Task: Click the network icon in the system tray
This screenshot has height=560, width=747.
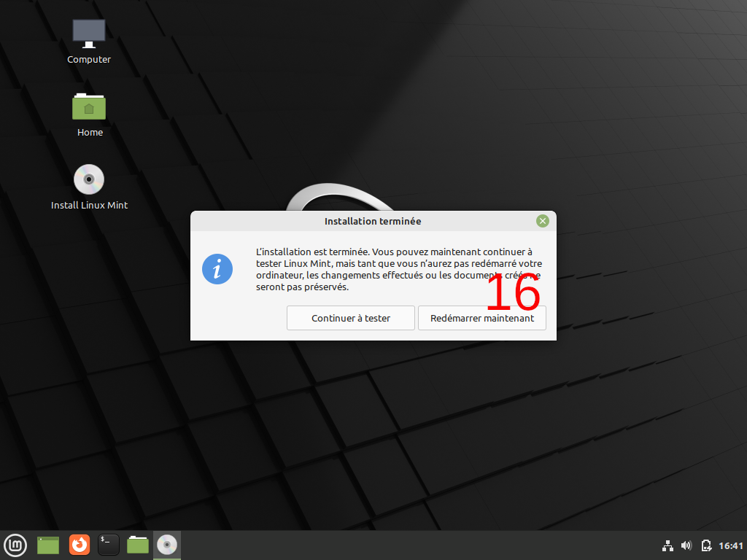Action: [667, 545]
